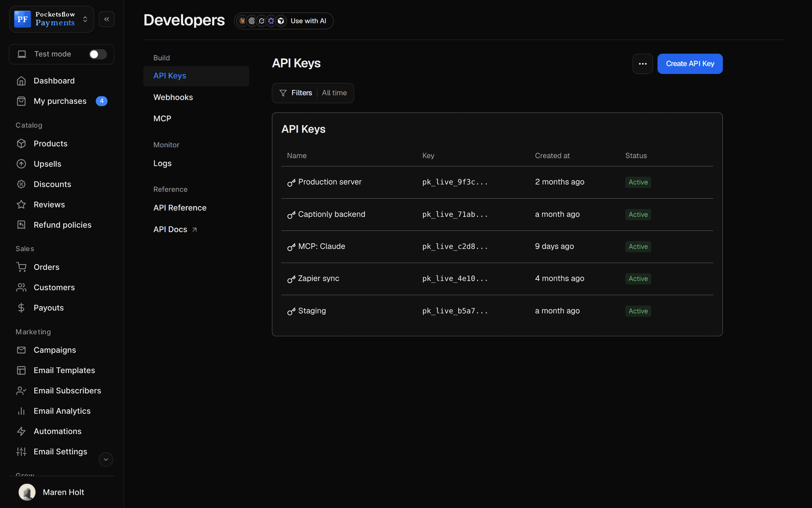The width and height of the screenshot is (812, 508).
Task: Click the key value pk_live_c2d8...
Action: point(455,247)
